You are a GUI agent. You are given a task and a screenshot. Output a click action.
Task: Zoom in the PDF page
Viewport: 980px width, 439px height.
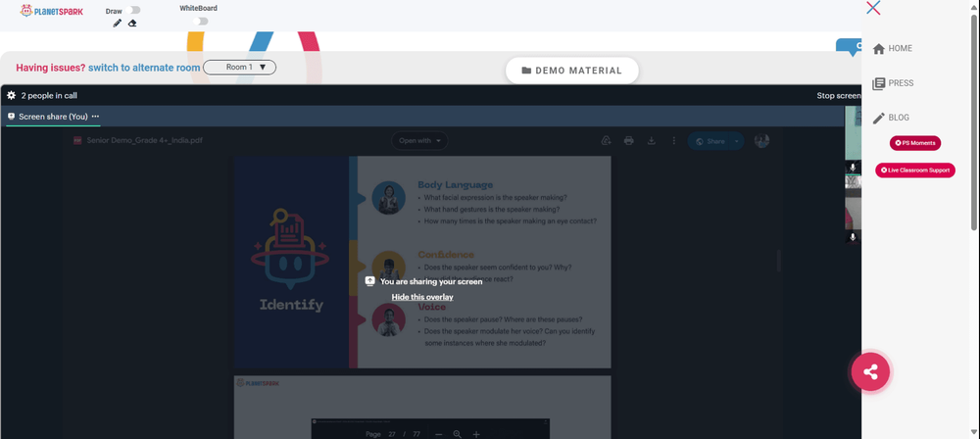coord(476,434)
